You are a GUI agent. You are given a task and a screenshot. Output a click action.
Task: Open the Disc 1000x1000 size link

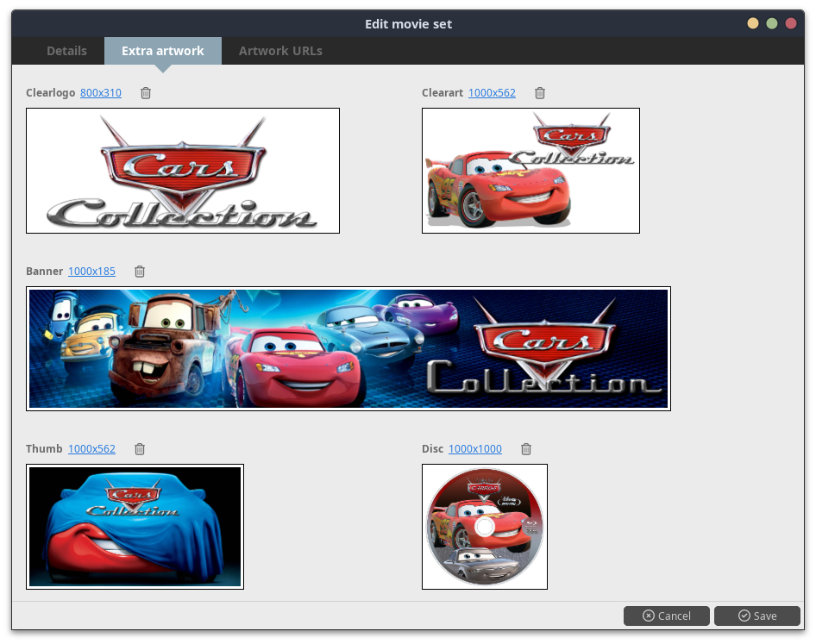[x=474, y=449]
